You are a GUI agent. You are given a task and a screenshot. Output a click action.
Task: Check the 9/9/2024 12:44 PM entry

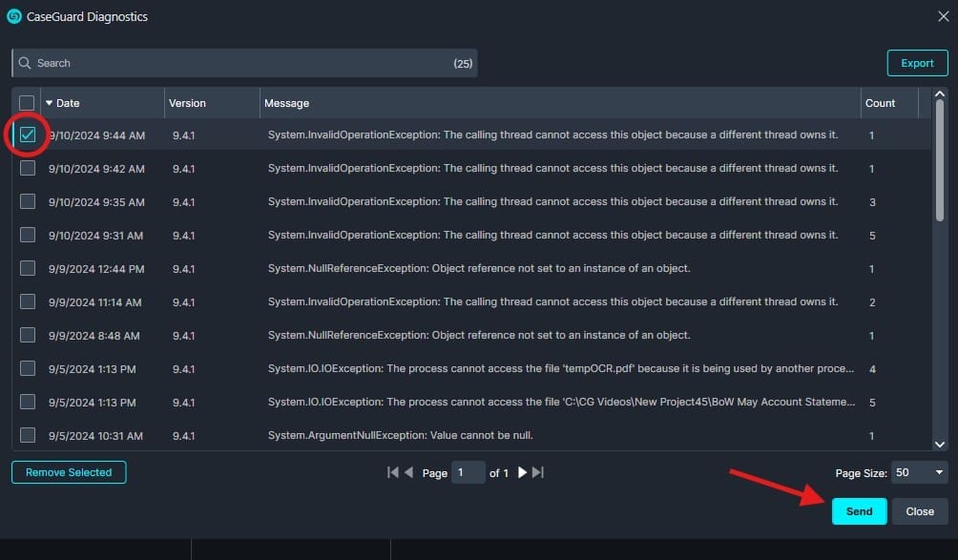click(28, 268)
